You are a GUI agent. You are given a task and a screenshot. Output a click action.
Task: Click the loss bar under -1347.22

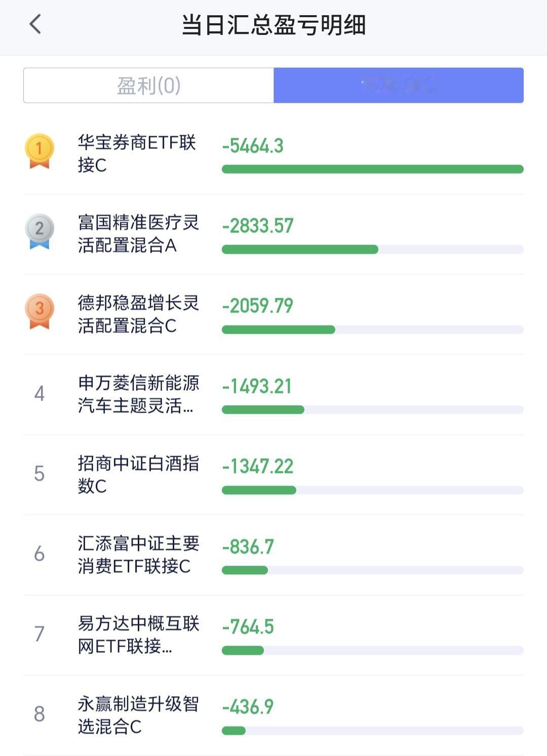pos(373,490)
